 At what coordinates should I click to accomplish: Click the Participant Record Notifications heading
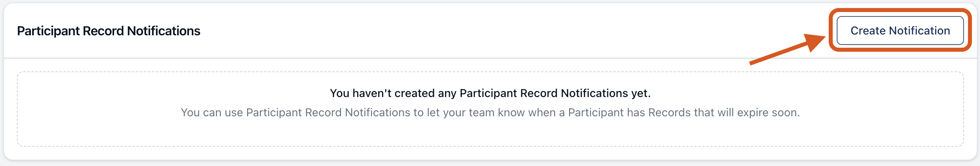point(108,31)
